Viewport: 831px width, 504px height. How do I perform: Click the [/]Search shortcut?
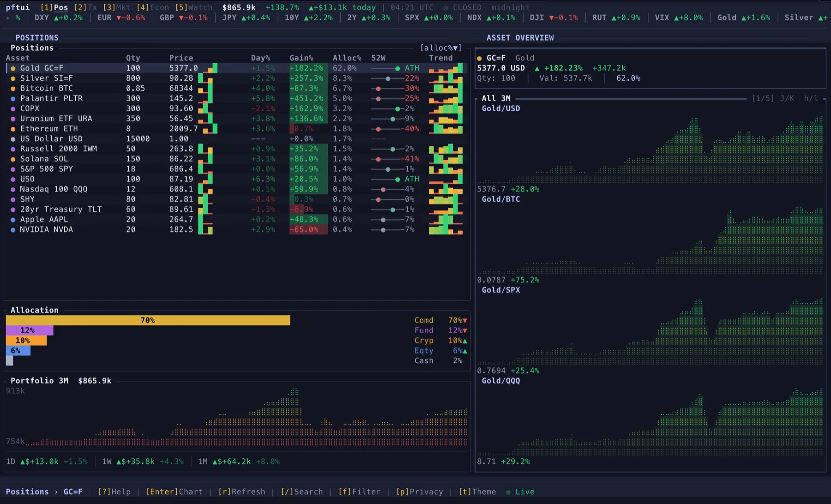pos(302,492)
